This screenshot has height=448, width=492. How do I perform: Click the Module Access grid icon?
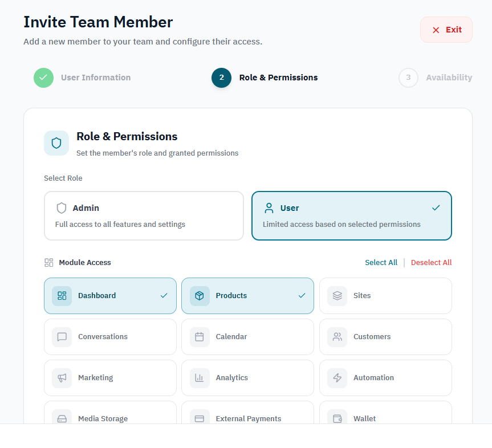[49, 263]
